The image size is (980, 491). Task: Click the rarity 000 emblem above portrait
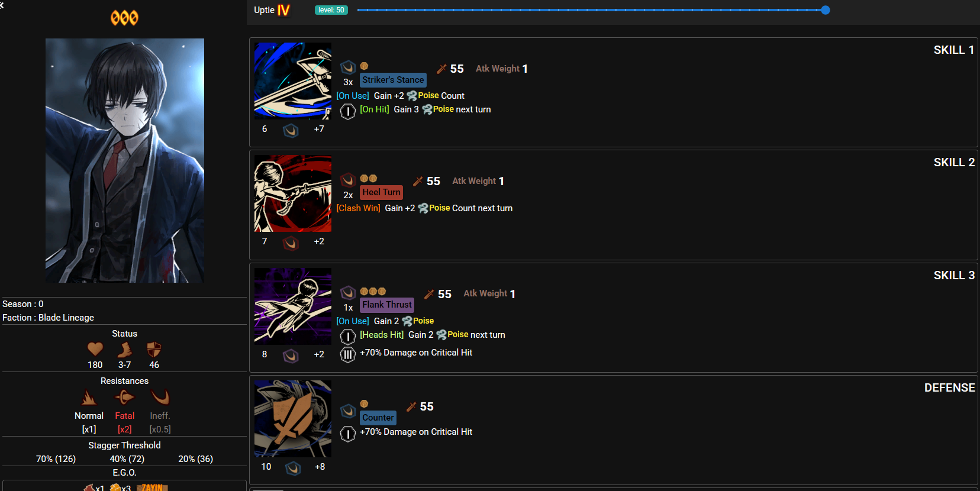pyautogui.click(x=124, y=18)
